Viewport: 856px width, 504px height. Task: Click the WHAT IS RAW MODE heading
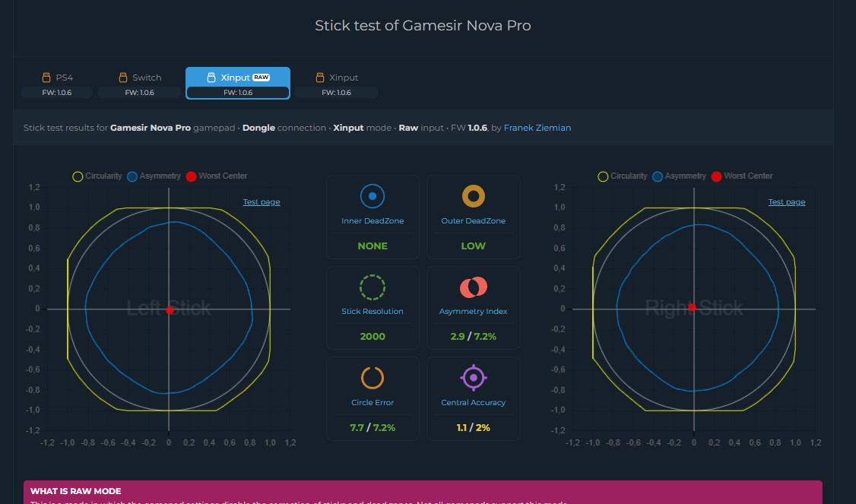point(76,491)
